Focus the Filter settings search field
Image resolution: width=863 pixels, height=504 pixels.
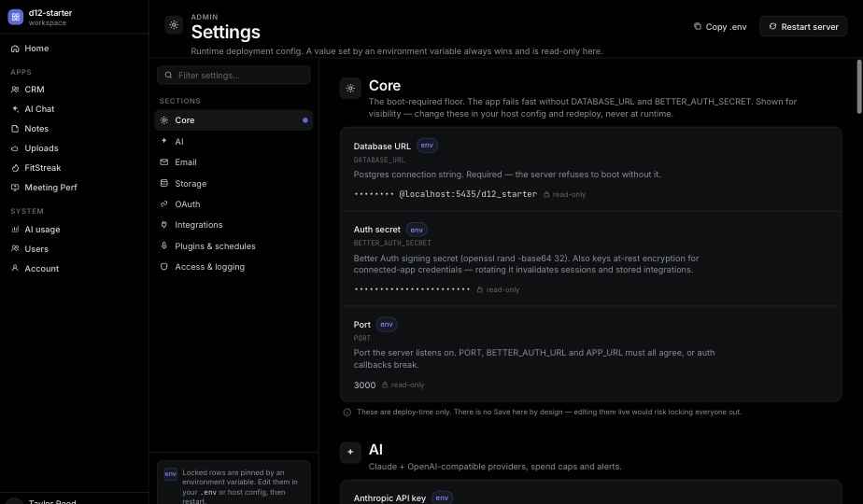coord(233,76)
